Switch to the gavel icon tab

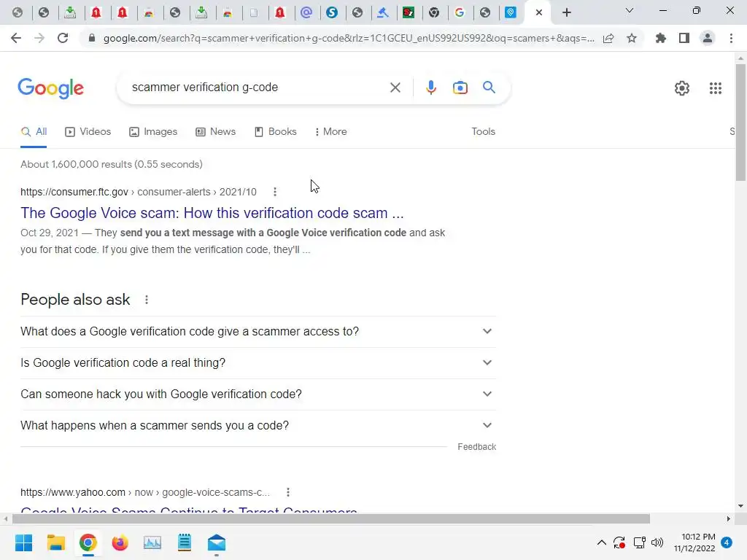[x=382, y=12]
